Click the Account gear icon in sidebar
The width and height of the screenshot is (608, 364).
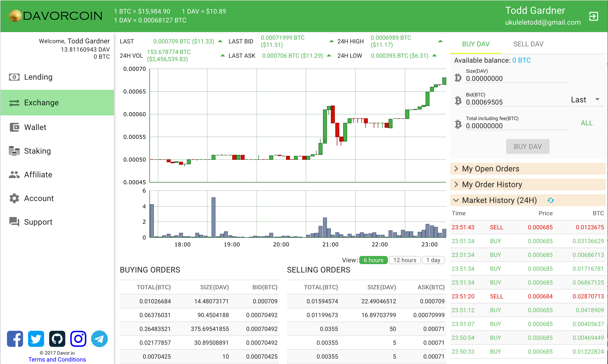click(x=14, y=198)
